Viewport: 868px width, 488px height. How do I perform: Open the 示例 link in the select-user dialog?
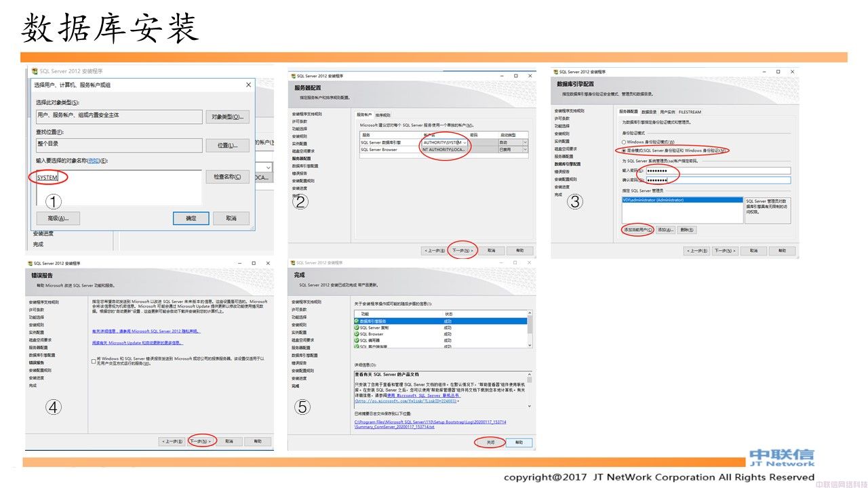(95, 161)
